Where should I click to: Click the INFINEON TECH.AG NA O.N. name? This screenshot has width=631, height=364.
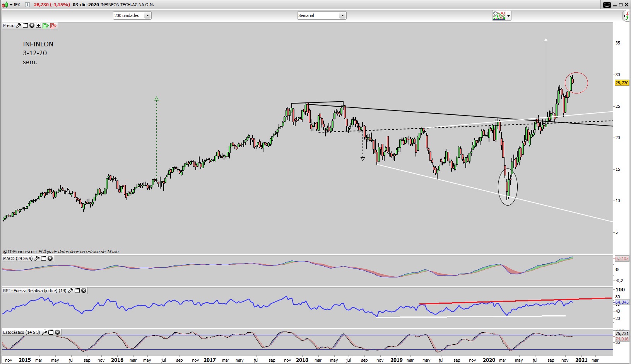pos(127,5)
